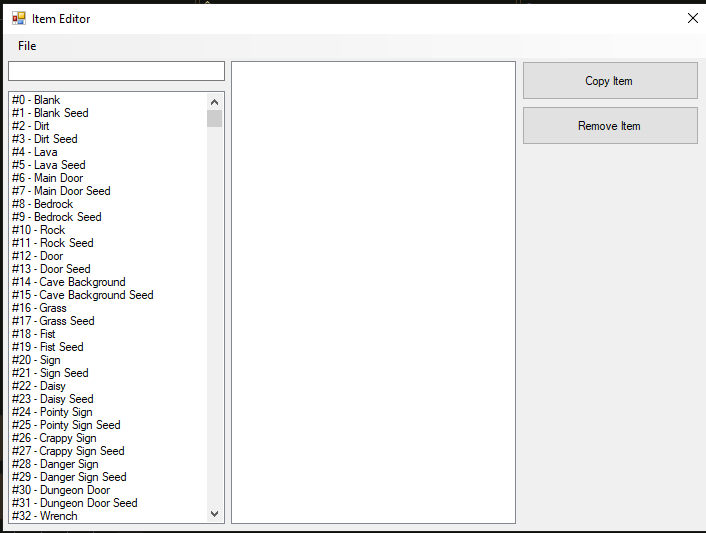Viewport: 706px width, 533px height.
Task: Focus the item search text box
Action: (117, 71)
